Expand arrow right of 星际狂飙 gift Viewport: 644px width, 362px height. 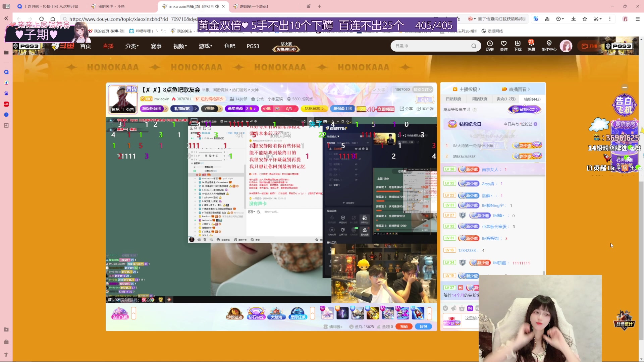(312, 313)
